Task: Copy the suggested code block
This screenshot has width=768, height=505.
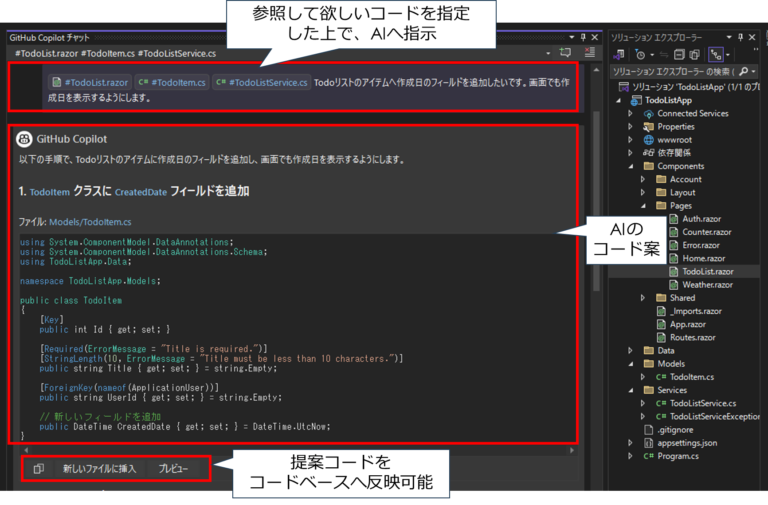Action: coord(39,469)
